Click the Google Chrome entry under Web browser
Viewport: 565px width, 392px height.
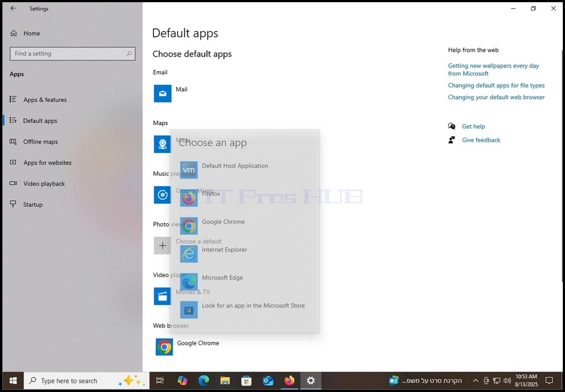coord(187,347)
